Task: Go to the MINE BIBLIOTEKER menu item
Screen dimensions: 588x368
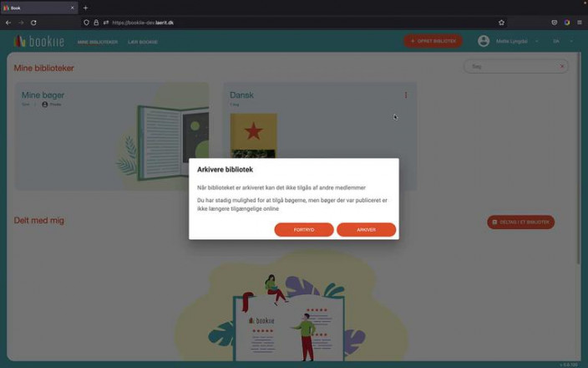Action: [x=97, y=41]
